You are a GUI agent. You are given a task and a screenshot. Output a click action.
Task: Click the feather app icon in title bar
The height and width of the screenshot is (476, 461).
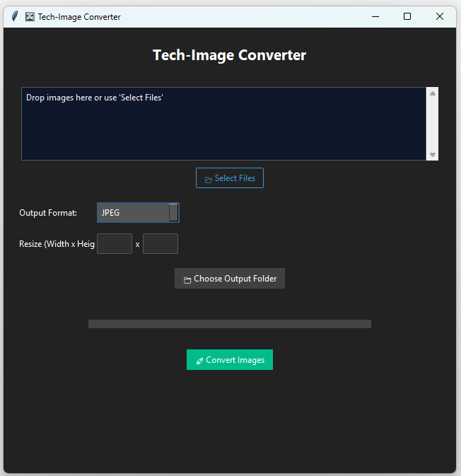[15, 16]
